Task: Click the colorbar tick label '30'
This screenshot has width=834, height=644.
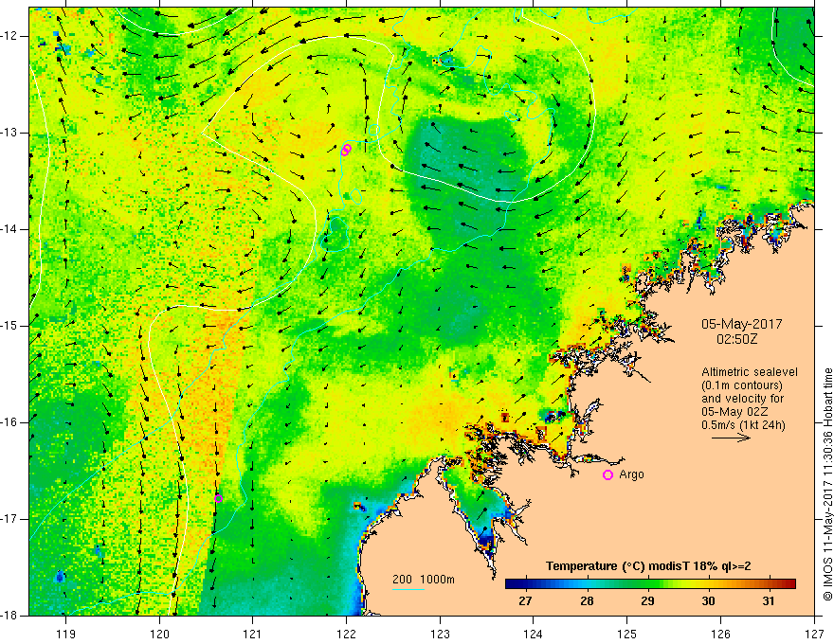Action: [708, 601]
